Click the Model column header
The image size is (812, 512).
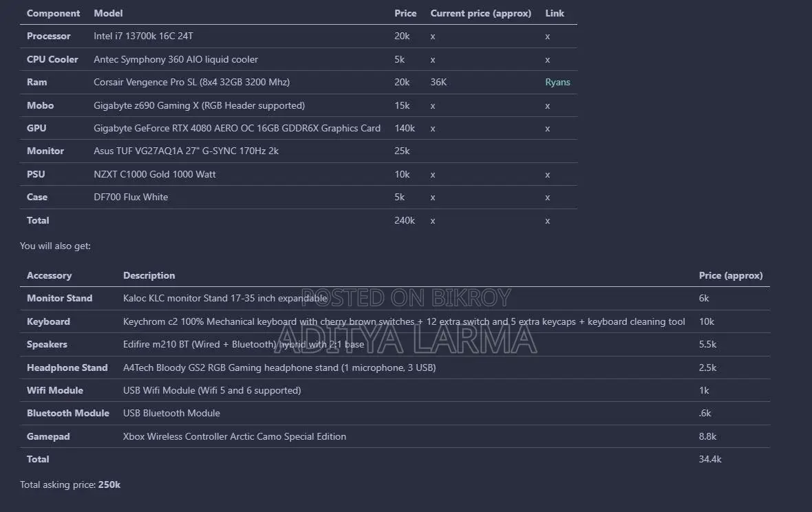pos(108,14)
